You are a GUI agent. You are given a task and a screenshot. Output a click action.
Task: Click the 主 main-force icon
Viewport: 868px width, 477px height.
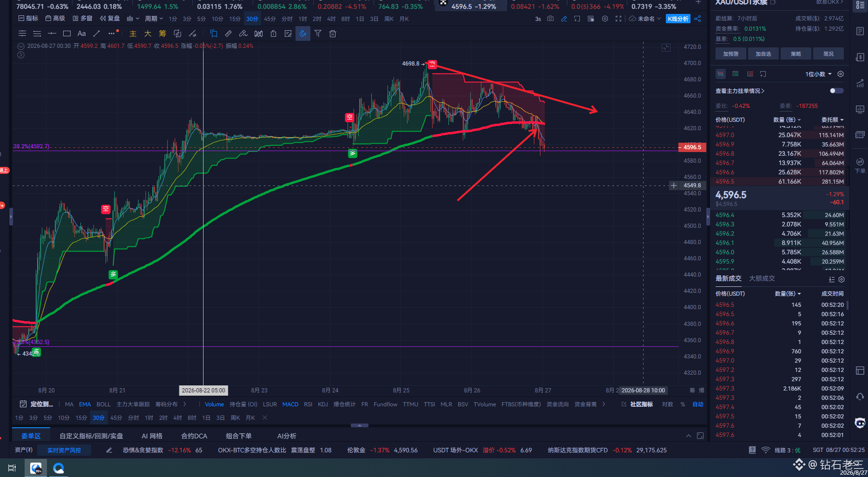[133, 33]
